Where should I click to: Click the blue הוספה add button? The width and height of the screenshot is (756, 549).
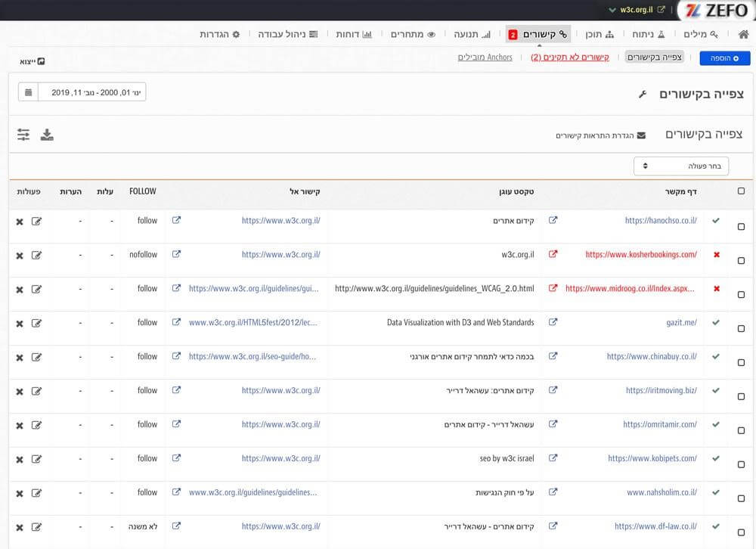click(725, 58)
